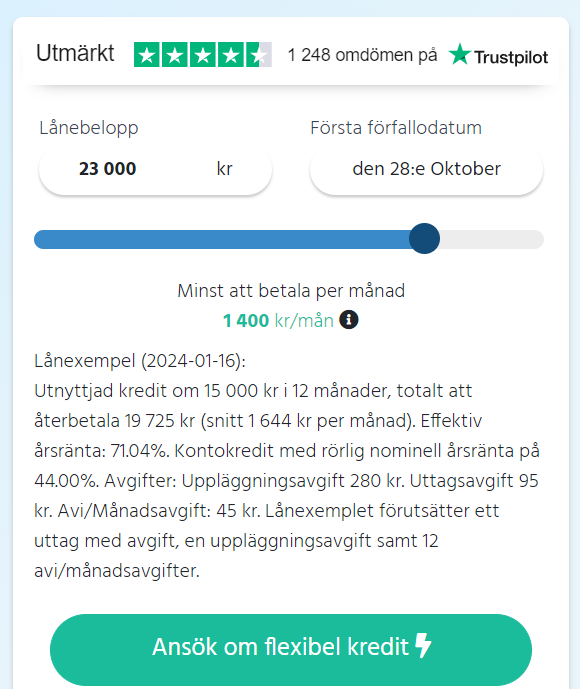Click the info icon beside 1 400 kr/mån

pos(349,319)
